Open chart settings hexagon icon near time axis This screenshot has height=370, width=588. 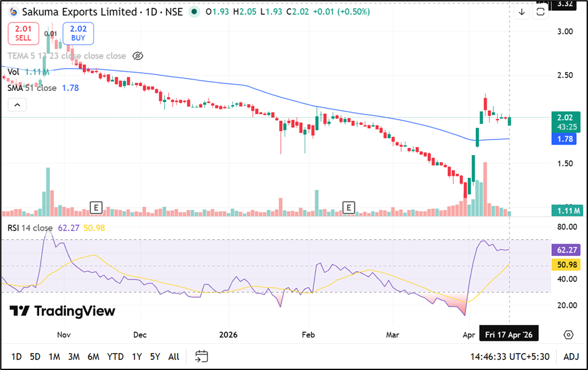click(568, 334)
